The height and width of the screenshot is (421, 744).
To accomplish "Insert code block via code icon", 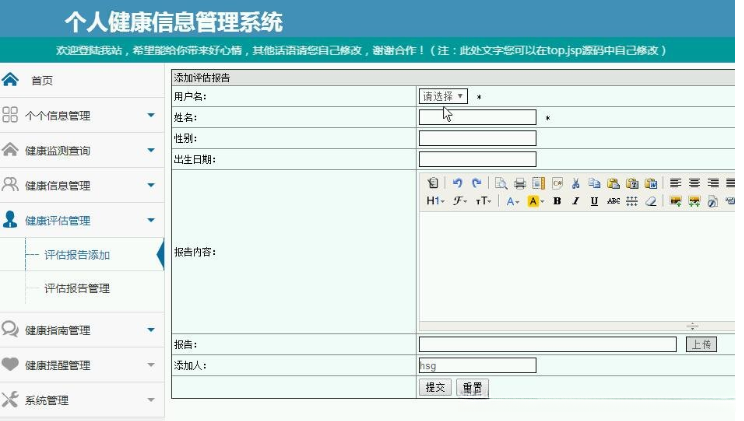I will click(x=557, y=183).
